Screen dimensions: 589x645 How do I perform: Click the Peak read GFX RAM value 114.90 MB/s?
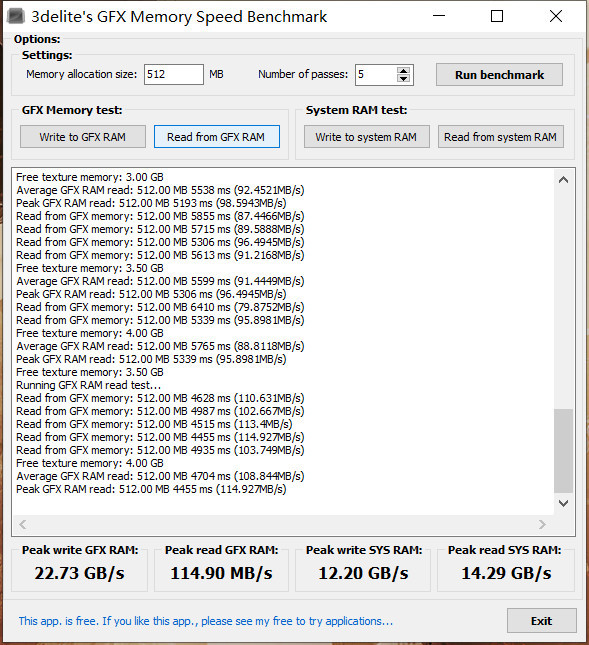click(221, 573)
